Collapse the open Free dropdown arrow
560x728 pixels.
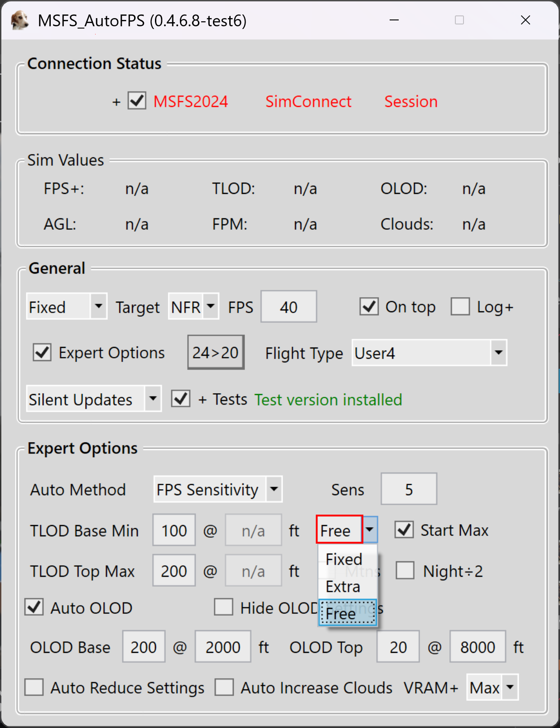pyautogui.click(x=370, y=530)
